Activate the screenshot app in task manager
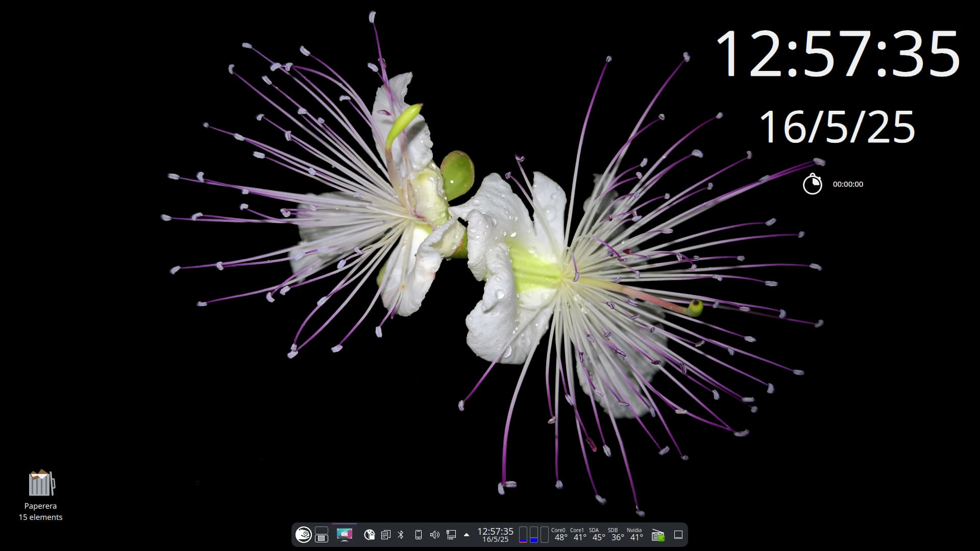Screen dimensions: 980x551 click(345, 535)
